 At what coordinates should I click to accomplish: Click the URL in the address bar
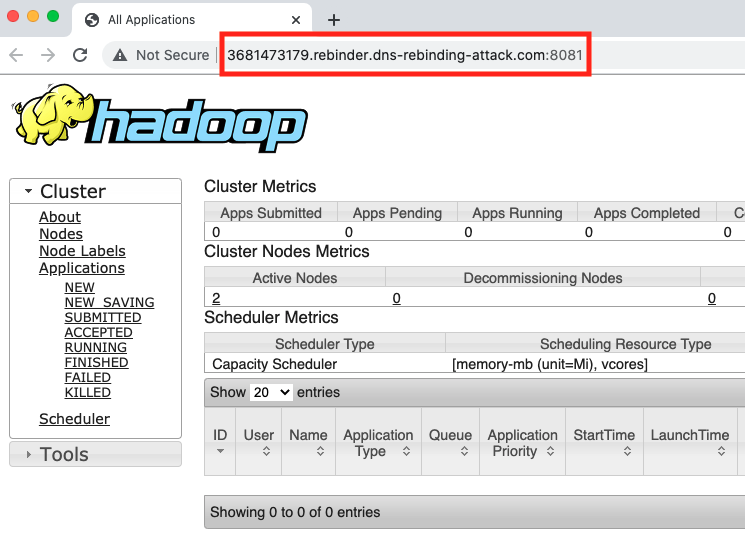pos(405,55)
